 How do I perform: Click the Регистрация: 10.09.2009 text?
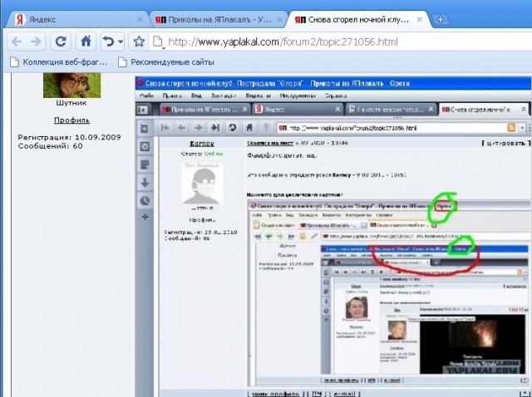tap(69, 137)
